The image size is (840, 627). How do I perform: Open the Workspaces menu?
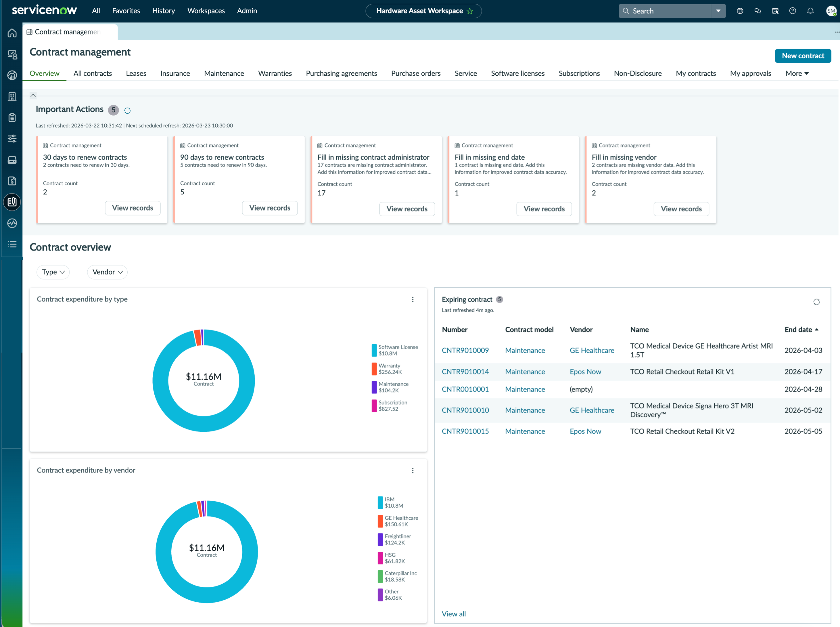[206, 11]
